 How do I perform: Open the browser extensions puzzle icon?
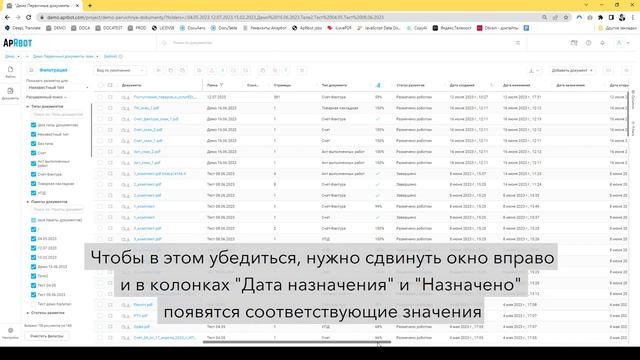pos(600,18)
